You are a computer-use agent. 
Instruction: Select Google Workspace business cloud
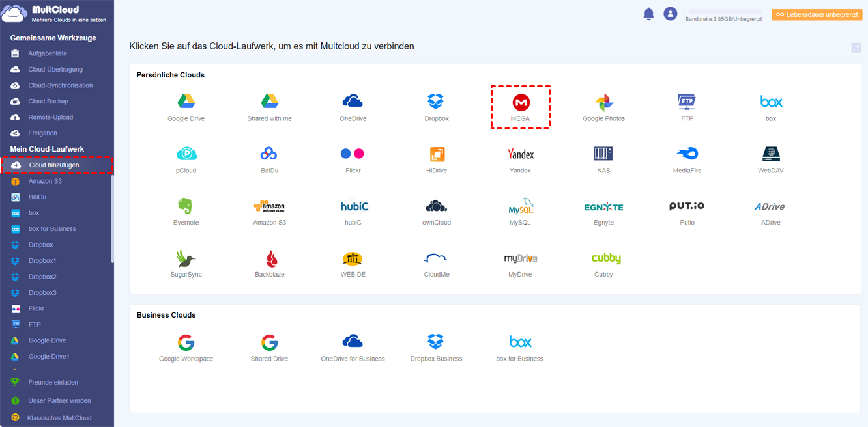tap(186, 342)
